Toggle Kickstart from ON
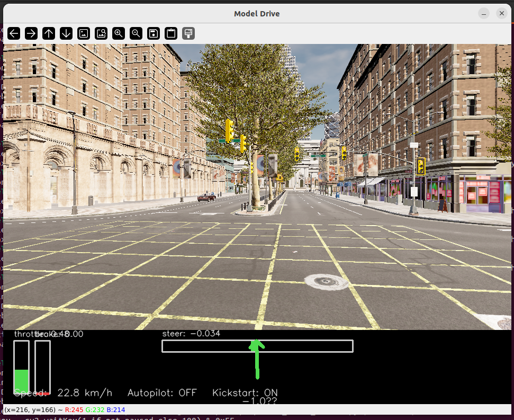 (244, 393)
